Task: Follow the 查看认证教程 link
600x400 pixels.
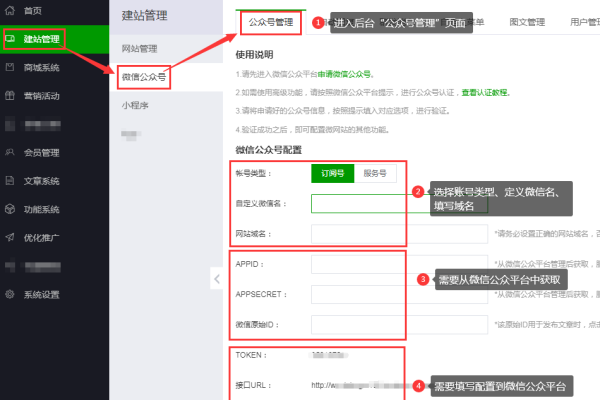Action: tap(484, 92)
